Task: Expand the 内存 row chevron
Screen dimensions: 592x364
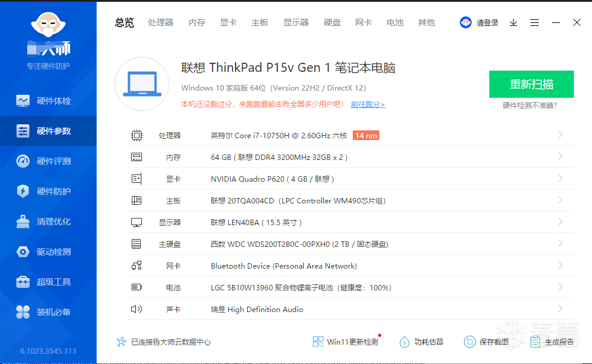Action: 561,156
